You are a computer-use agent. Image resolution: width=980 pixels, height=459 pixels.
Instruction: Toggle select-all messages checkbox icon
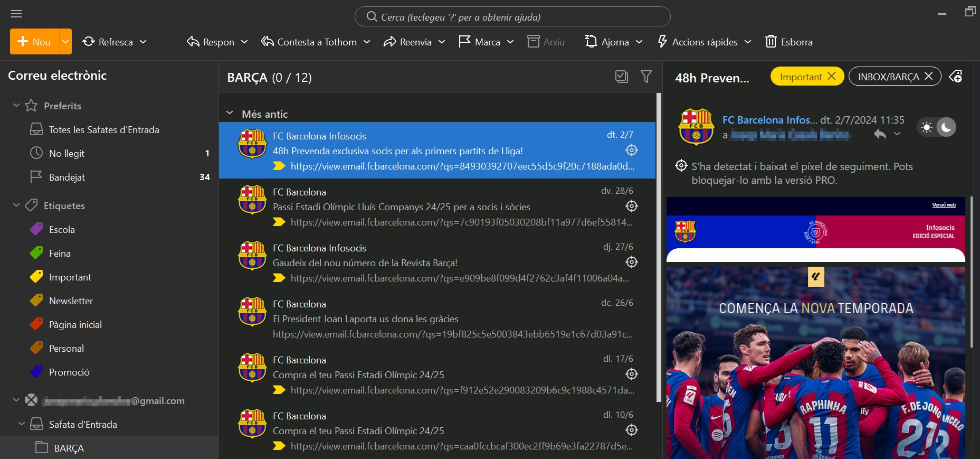[x=622, y=77]
